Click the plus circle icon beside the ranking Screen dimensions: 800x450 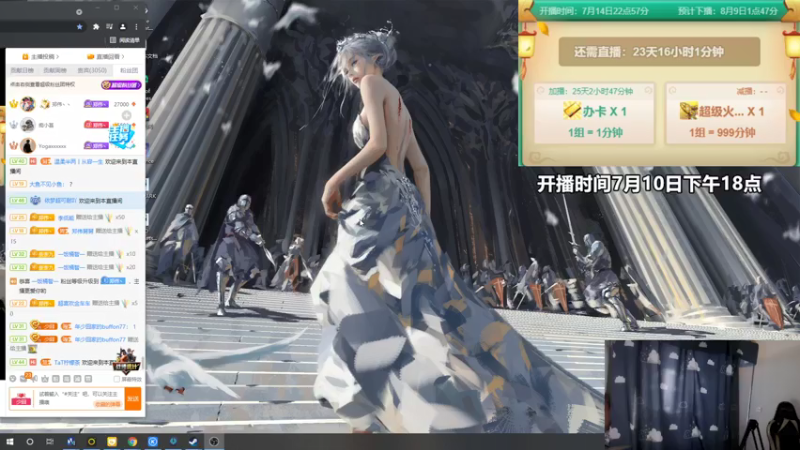coord(127,115)
